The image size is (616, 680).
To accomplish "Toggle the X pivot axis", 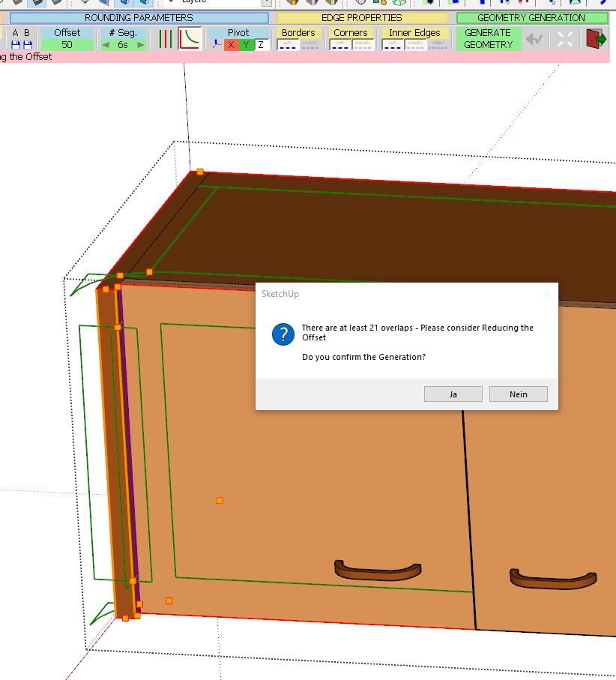I will point(232,45).
